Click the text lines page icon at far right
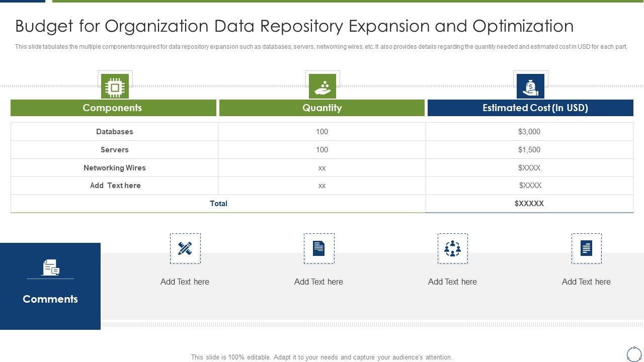The width and height of the screenshot is (644, 362). click(586, 248)
